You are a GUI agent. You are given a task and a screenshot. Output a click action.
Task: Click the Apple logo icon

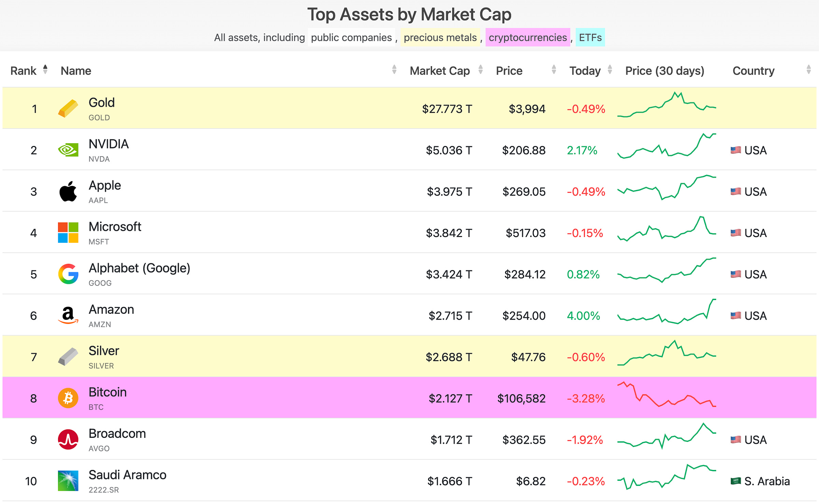[x=68, y=191]
